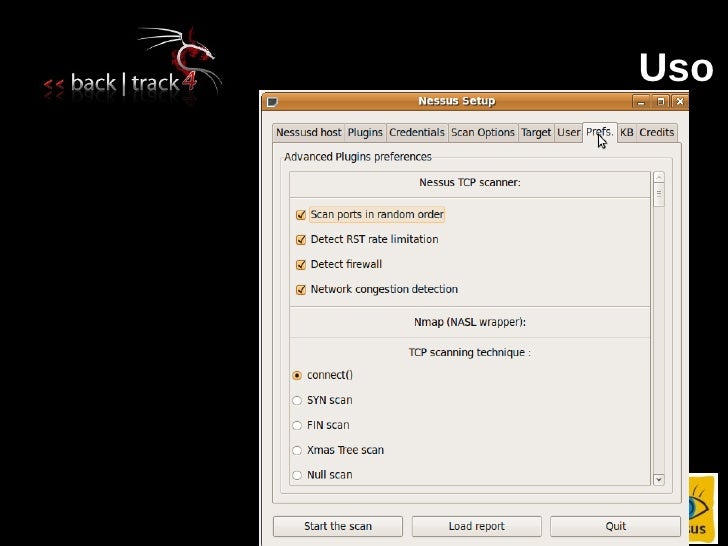
Task: Click the Start the scan button
Action: pyautogui.click(x=338, y=526)
